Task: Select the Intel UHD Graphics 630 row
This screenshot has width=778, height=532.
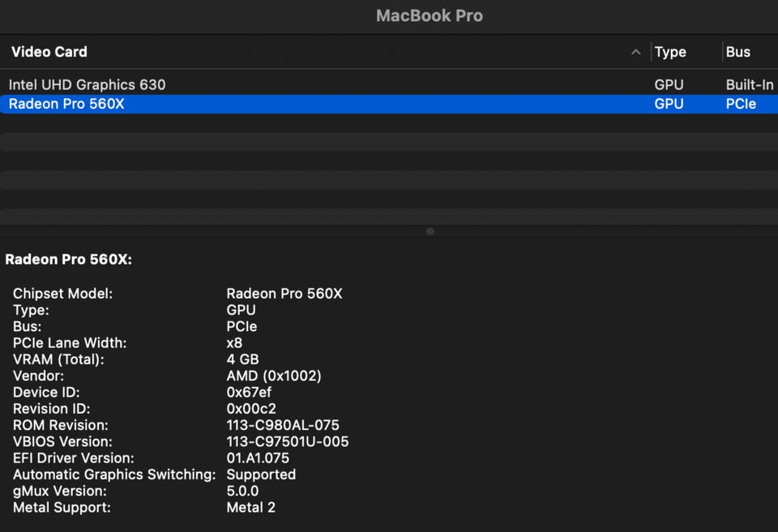Action: click(x=88, y=84)
